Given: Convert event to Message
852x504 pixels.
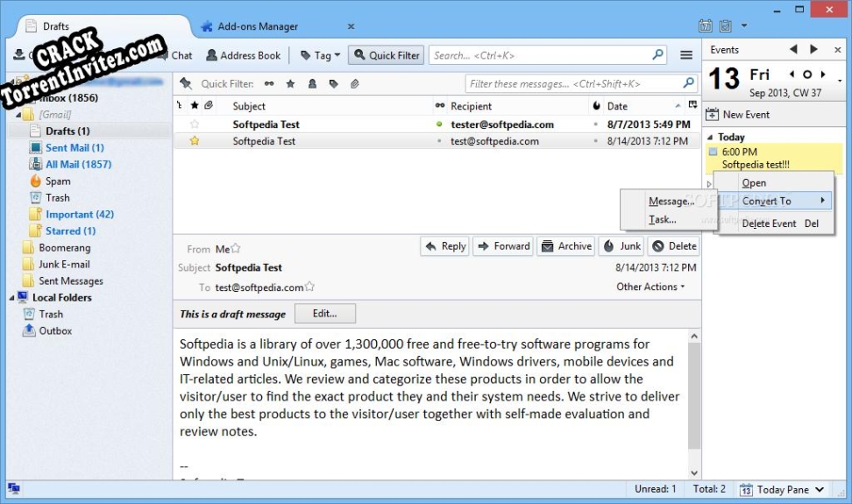Looking at the screenshot, I should (x=668, y=201).
